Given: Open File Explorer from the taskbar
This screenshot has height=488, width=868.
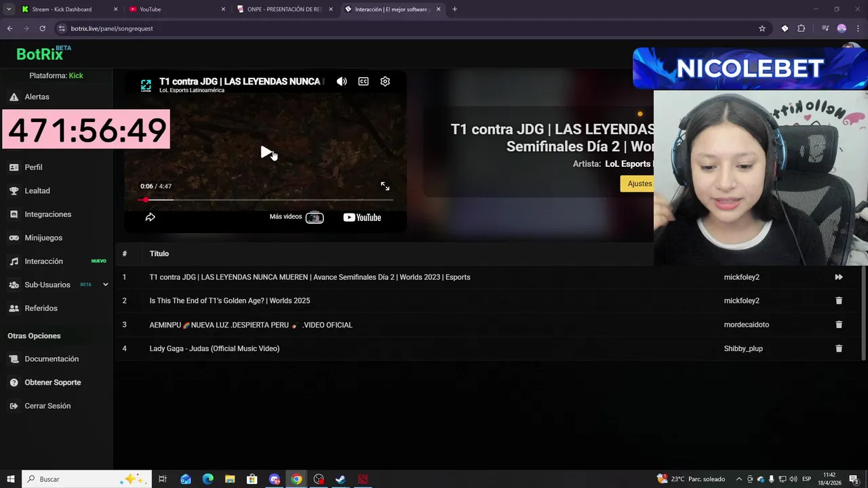Looking at the screenshot, I should 230,479.
